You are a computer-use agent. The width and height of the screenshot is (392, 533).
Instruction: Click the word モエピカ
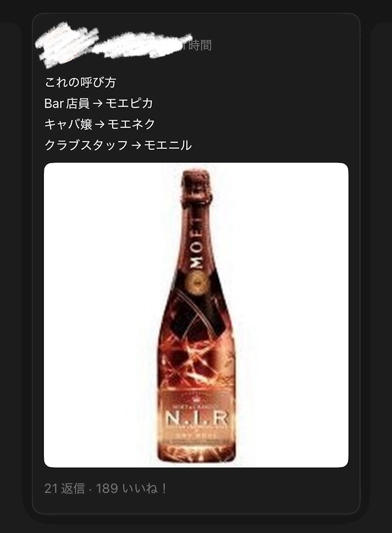pyautogui.click(x=129, y=103)
